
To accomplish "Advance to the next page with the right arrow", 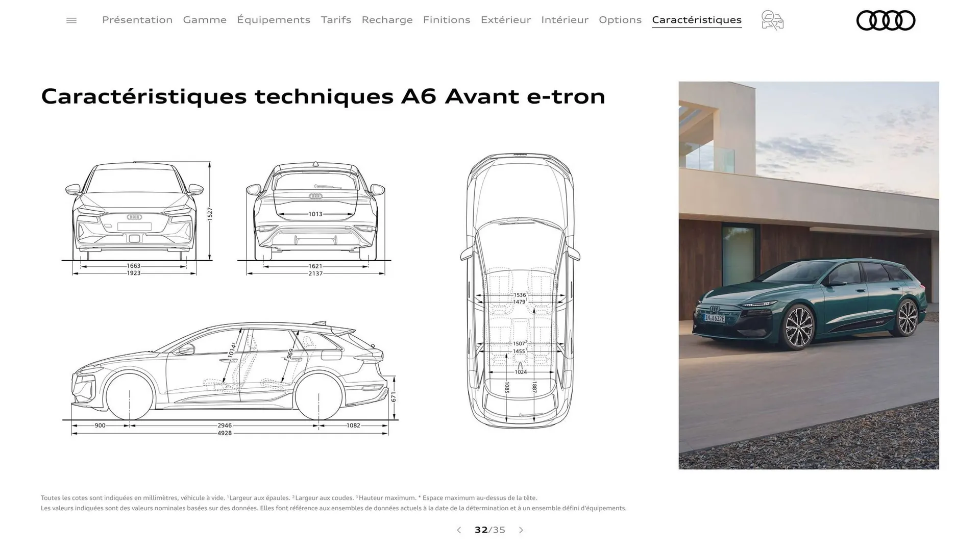I will [521, 530].
